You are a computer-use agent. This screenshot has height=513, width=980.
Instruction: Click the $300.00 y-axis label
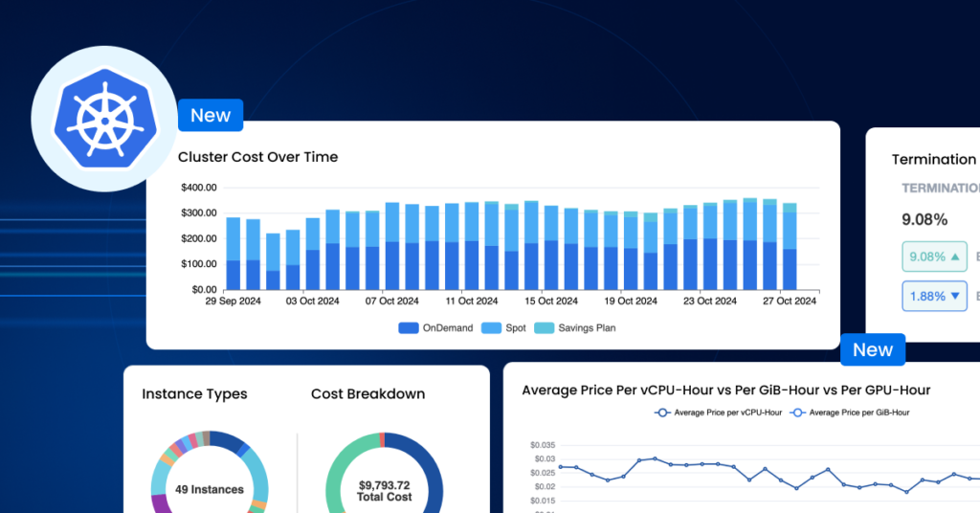(x=199, y=213)
